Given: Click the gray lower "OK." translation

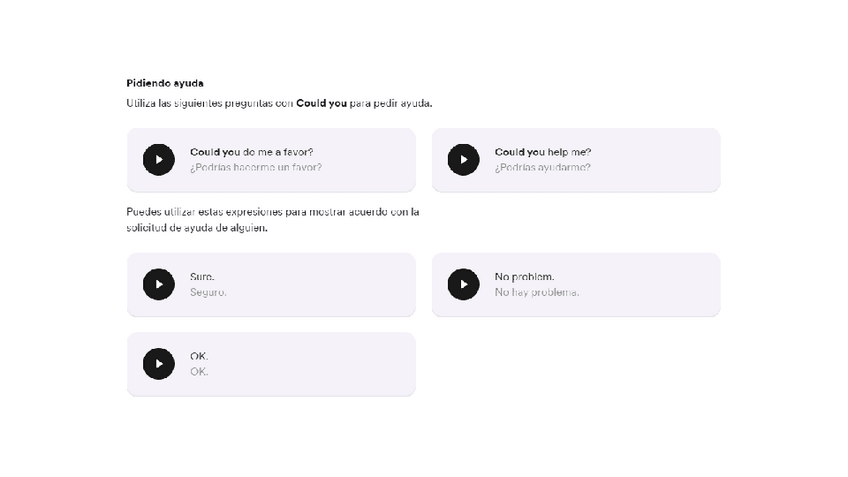Looking at the screenshot, I should (x=199, y=372).
